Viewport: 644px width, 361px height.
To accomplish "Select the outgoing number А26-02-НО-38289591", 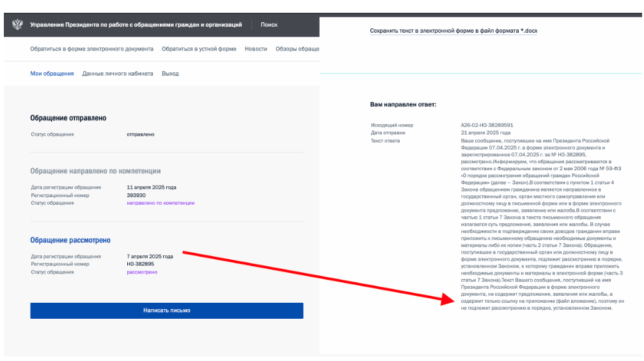I will point(487,125).
